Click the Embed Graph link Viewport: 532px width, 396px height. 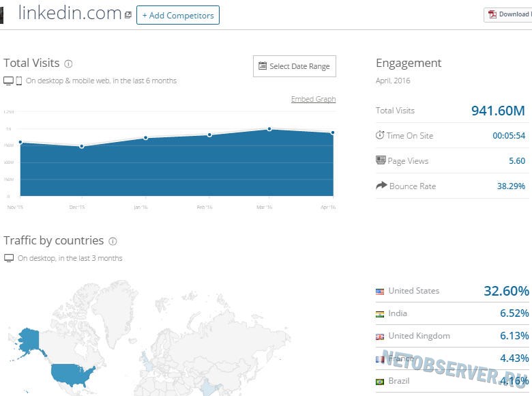tap(313, 99)
